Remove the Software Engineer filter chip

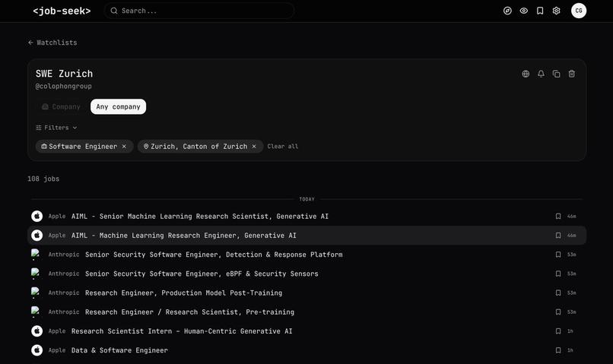[x=124, y=147]
